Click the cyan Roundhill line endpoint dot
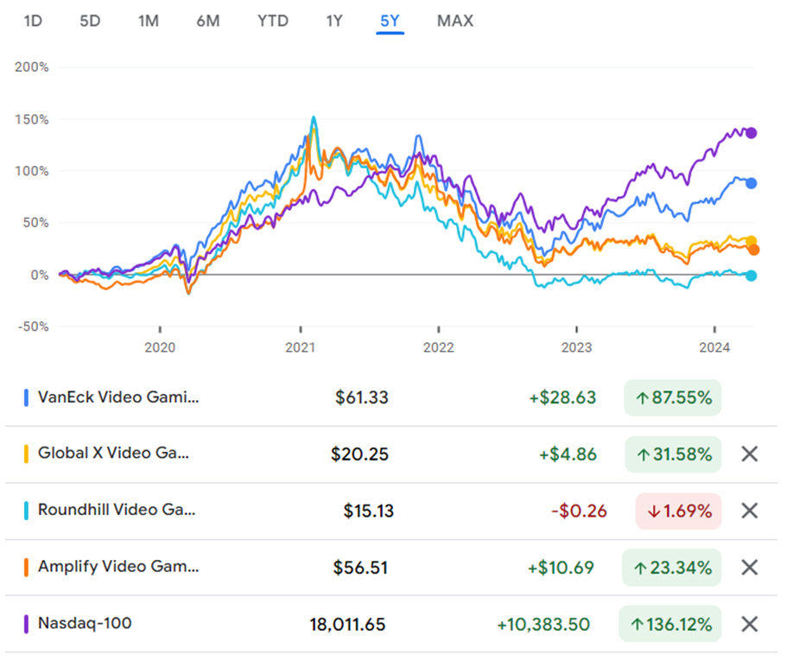812x661 pixels. 752,276
